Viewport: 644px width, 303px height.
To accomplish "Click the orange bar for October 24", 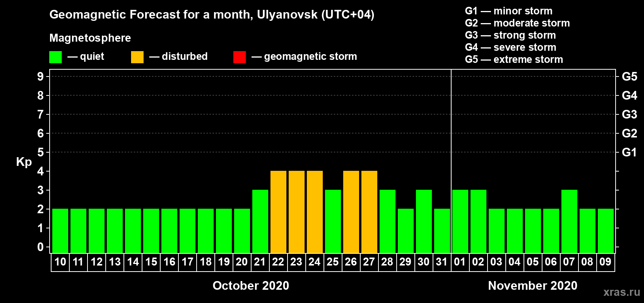I will (315, 212).
